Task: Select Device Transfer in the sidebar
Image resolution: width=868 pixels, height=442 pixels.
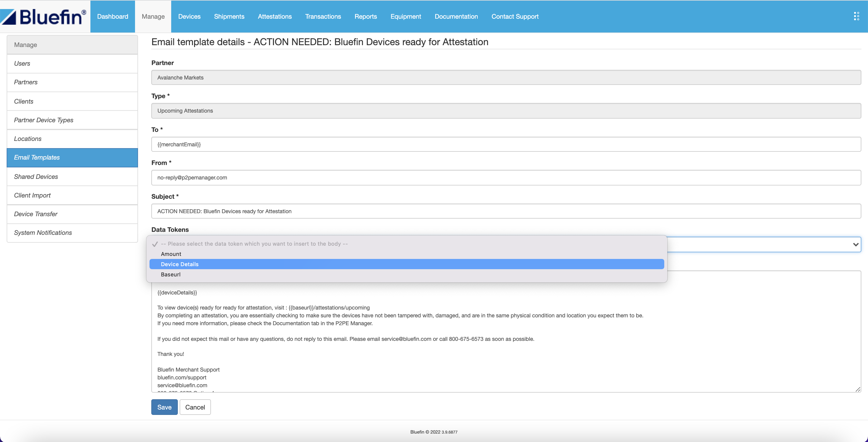Action: tap(72, 214)
